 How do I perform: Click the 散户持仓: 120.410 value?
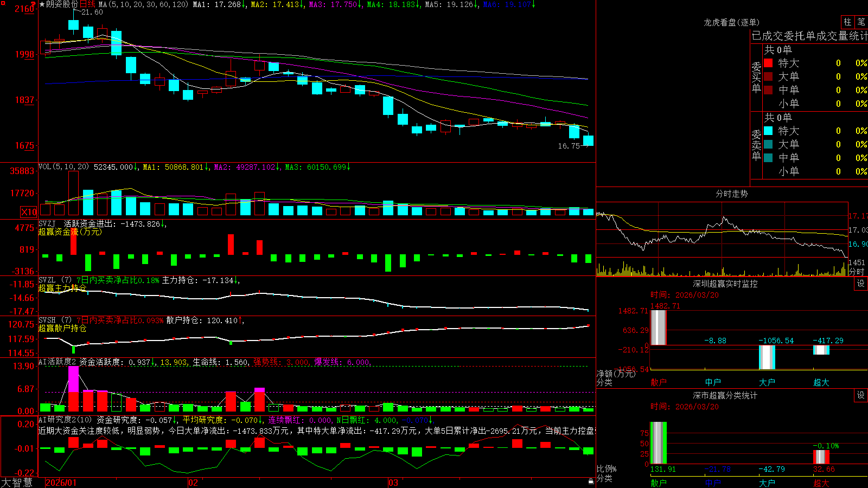click(205, 320)
